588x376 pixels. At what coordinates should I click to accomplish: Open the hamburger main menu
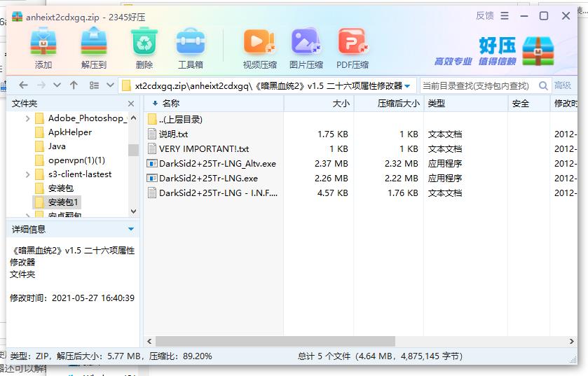(505, 15)
